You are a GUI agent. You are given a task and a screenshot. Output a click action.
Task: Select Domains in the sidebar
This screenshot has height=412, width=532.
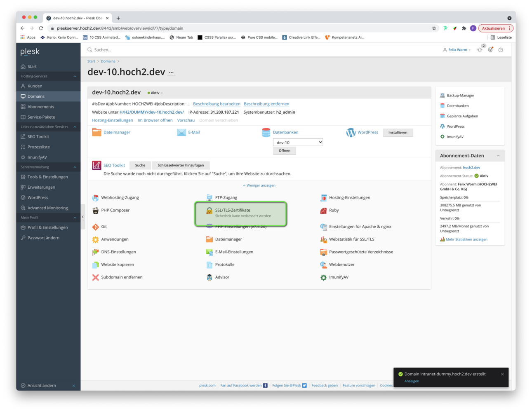pyautogui.click(x=36, y=96)
